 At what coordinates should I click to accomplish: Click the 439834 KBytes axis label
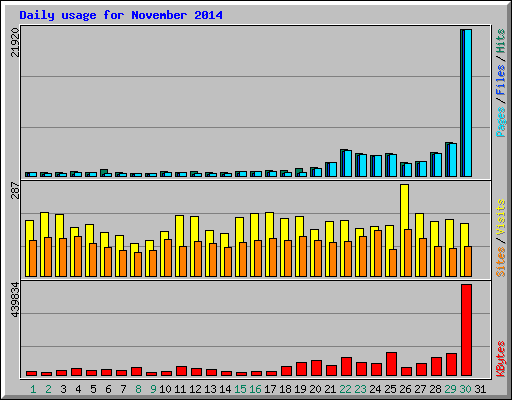(15, 299)
